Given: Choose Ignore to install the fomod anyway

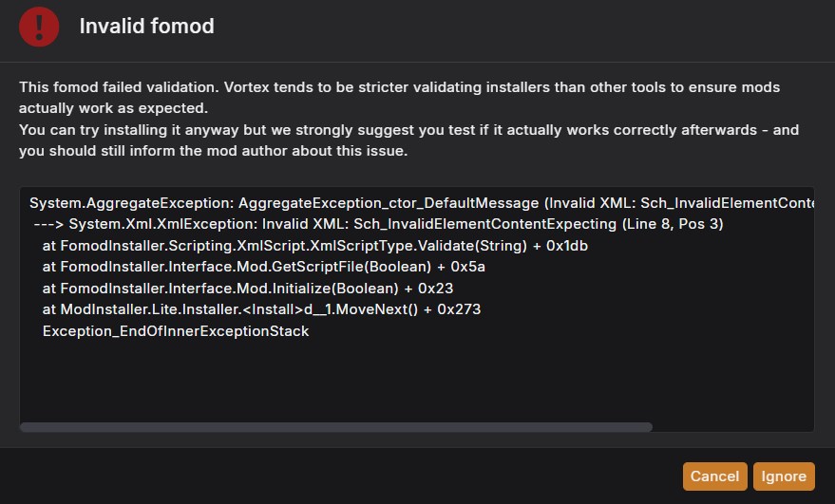Looking at the screenshot, I should pos(784,476).
